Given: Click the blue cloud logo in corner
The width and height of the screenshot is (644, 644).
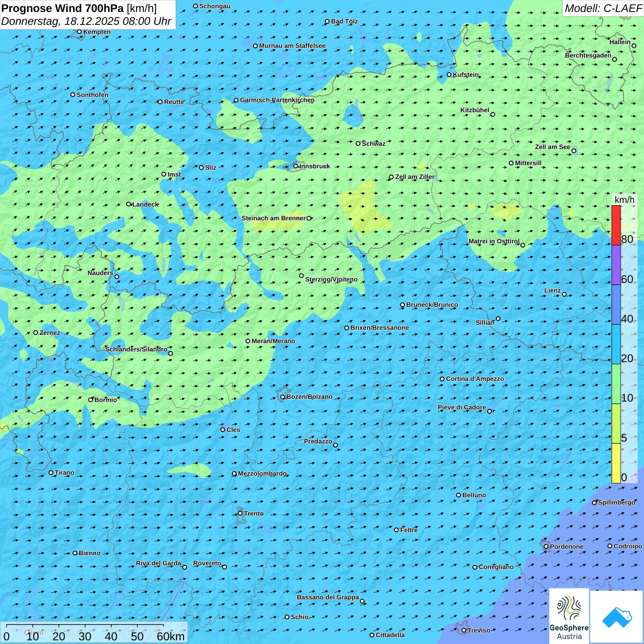Looking at the screenshot, I should tap(616, 617).
